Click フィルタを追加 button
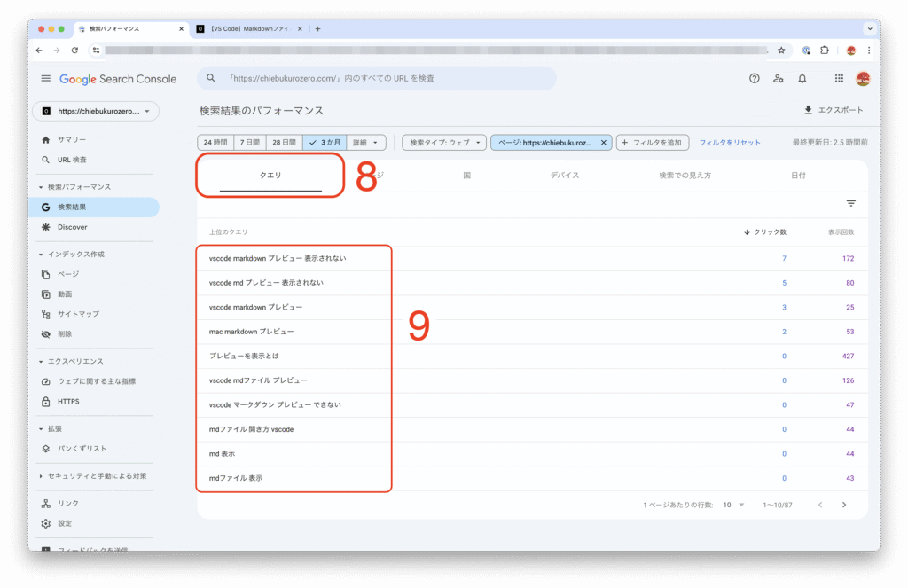This screenshot has width=908, height=588. tap(653, 143)
